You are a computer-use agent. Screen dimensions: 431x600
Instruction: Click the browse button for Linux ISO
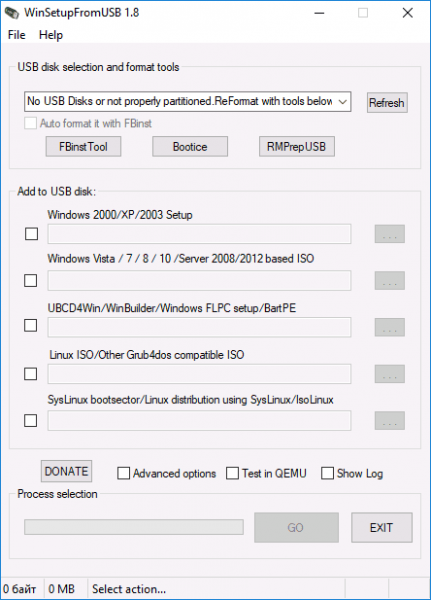coord(390,374)
